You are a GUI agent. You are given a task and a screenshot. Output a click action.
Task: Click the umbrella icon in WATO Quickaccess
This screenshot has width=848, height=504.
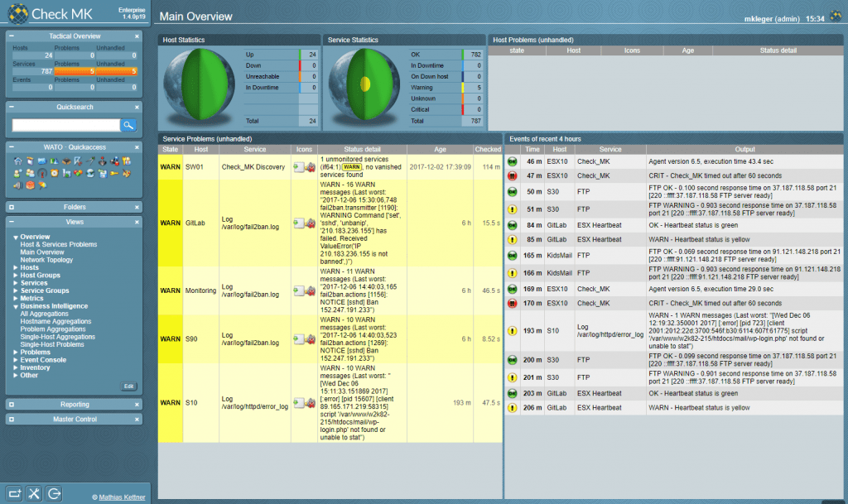[x=42, y=185]
